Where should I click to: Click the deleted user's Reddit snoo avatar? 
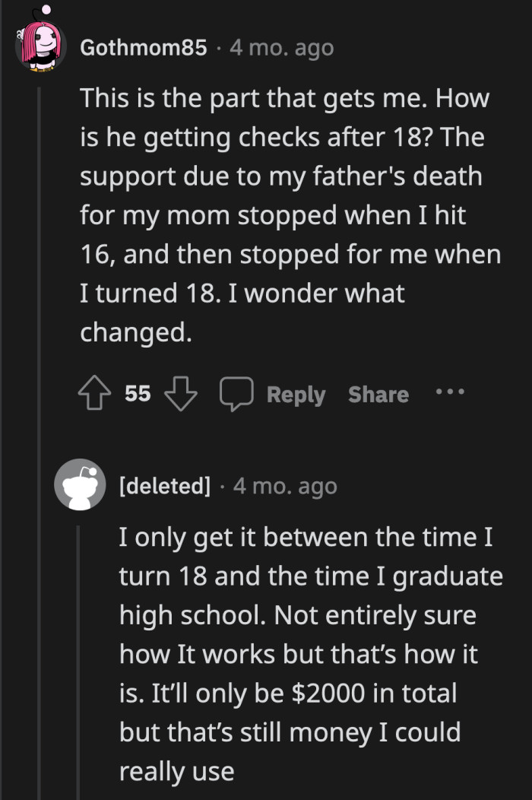click(80, 485)
